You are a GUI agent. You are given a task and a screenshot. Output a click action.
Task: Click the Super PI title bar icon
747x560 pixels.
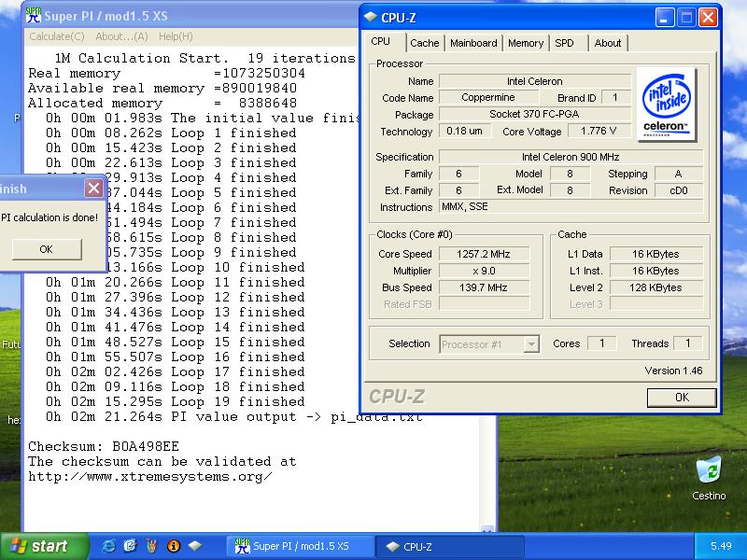[x=34, y=15]
